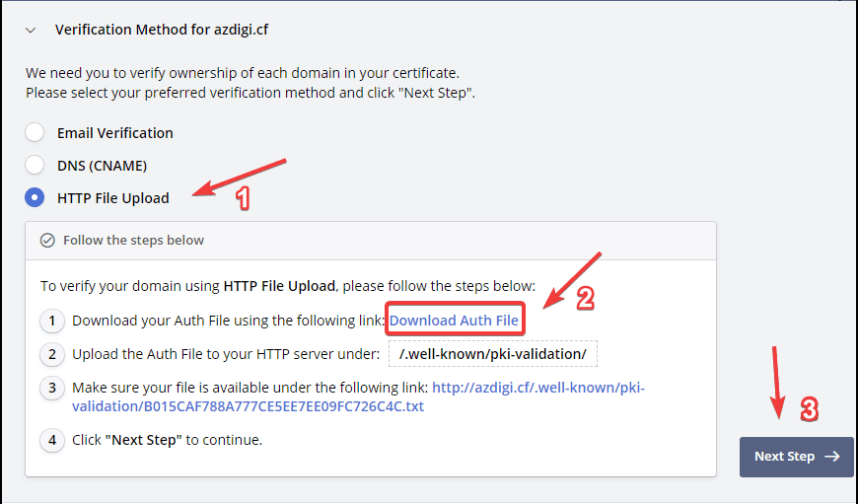The width and height of the screenshot is (858, 504).
Task: Click the step 1 number circle
Action: [x=52, y=321]
